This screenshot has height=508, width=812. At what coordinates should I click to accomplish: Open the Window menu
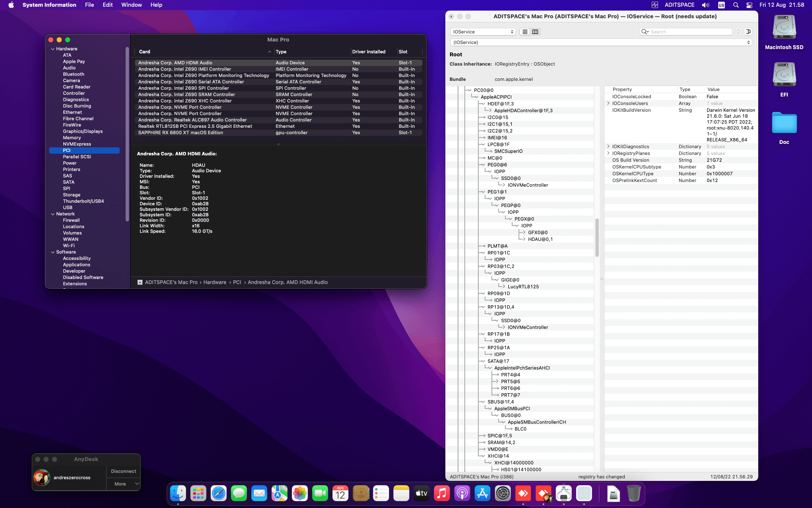tap(132, 5)
